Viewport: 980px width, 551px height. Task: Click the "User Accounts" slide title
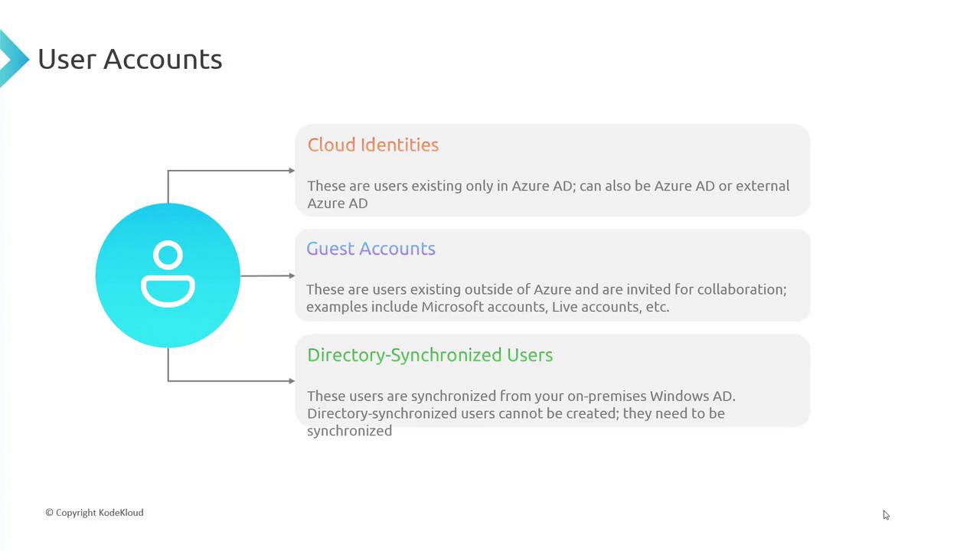click(130, 59)
